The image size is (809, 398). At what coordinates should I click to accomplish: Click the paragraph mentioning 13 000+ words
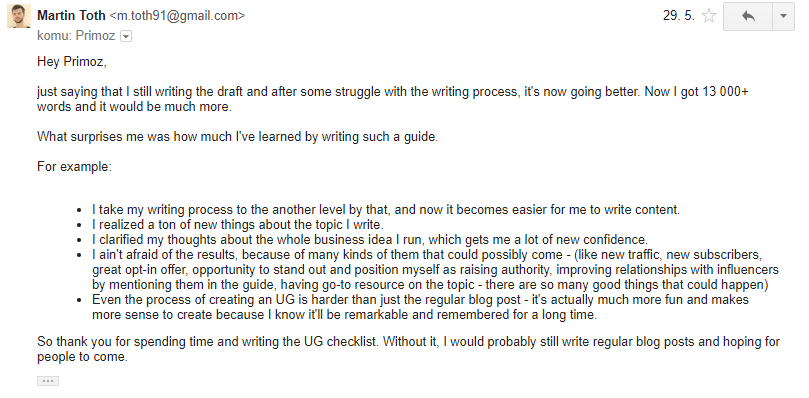pos(393,100)
